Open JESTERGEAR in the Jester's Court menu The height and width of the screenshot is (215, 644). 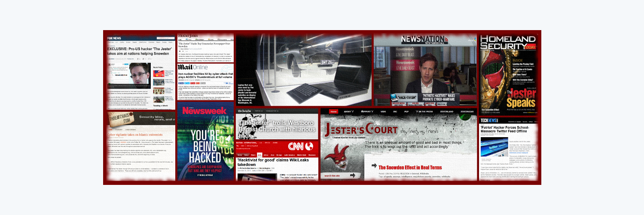(467, 111)
